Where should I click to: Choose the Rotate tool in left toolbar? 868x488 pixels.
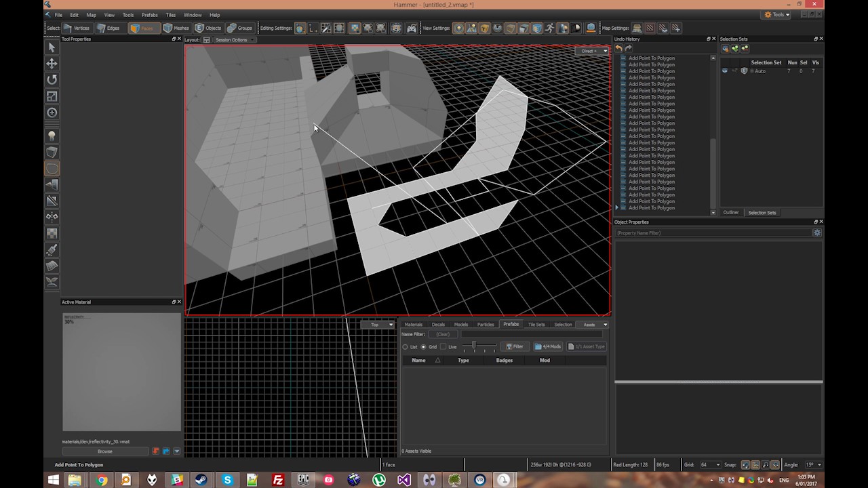[x=52, y=80]
